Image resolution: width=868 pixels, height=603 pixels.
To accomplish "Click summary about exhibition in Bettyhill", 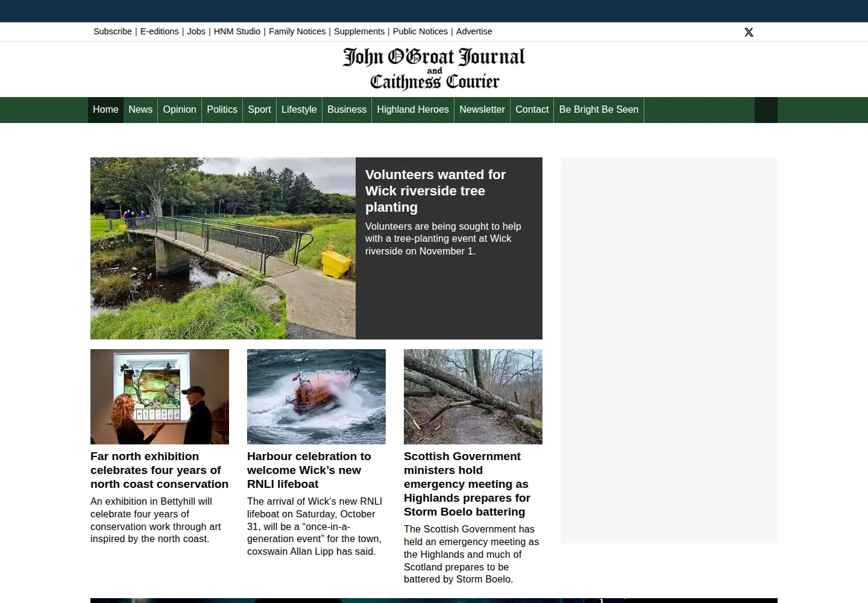I will pos(156,520).
